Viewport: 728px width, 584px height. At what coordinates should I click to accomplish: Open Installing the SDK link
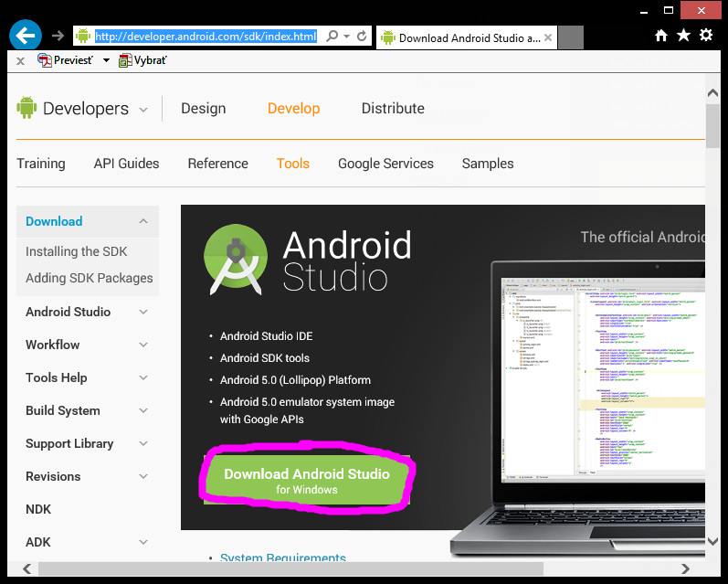point(76,251)
